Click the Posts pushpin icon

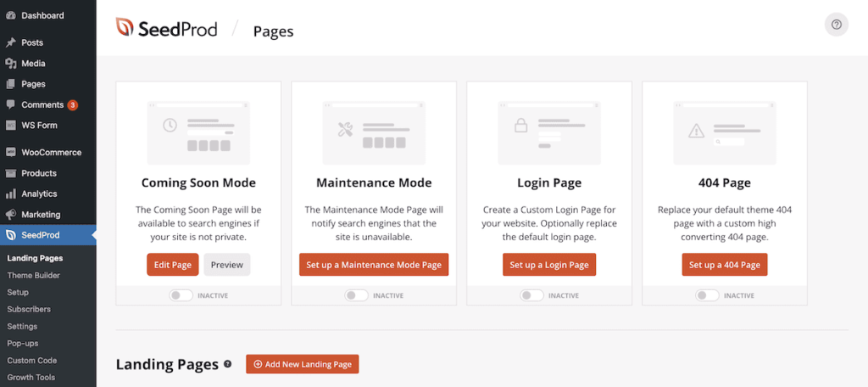click(10, 42)
